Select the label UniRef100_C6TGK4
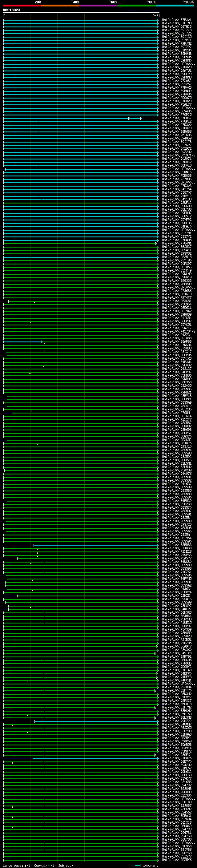The height and width of the screenshot is (868, 197). click(x=176, y=416)
